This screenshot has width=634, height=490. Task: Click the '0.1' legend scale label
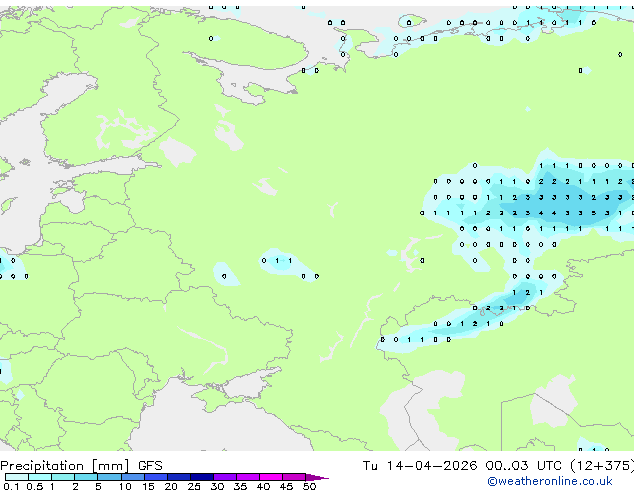(x=11, y=486)
